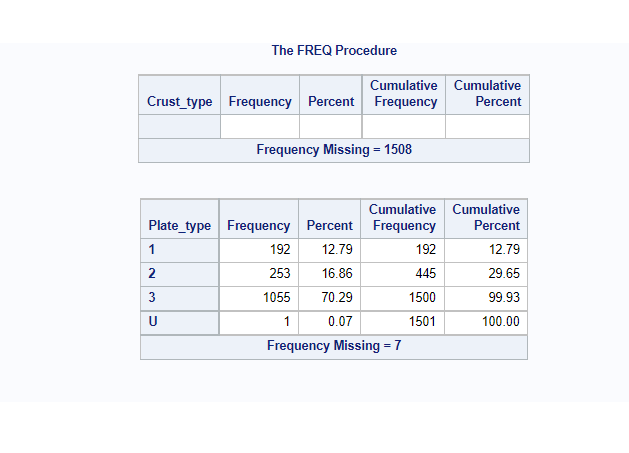Click Frequency header in the Crust_type table

(x=260, y=102)
